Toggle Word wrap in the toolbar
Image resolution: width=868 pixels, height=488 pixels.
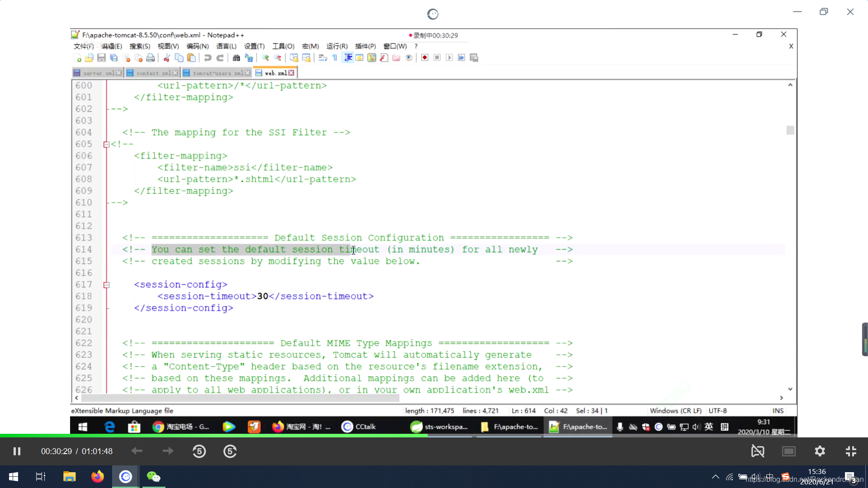click(x=322, y=58)
